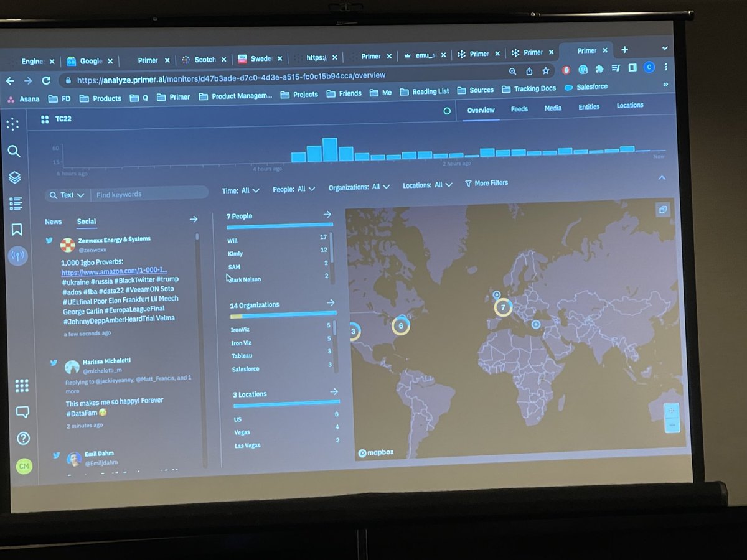
Task: Open the Reading List bookmarks folder
Action: (x=425, y=91)
